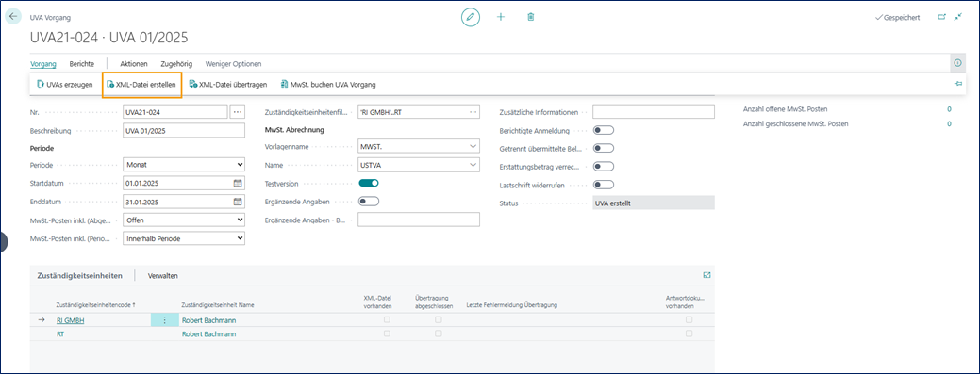This screenshot has width=980, height=374.
Task: Click UVAs erzeugen action
Action: click(x=65, y=84)
